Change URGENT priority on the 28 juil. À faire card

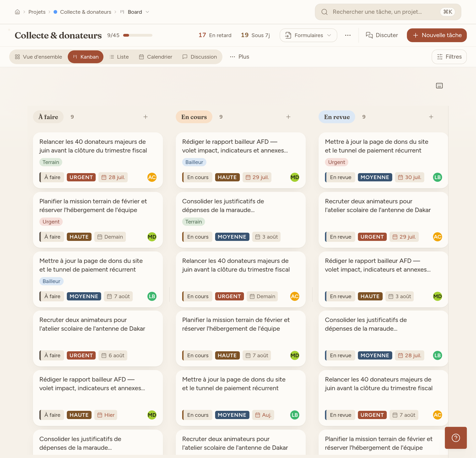pyautogui.click(x=81, y=177)
